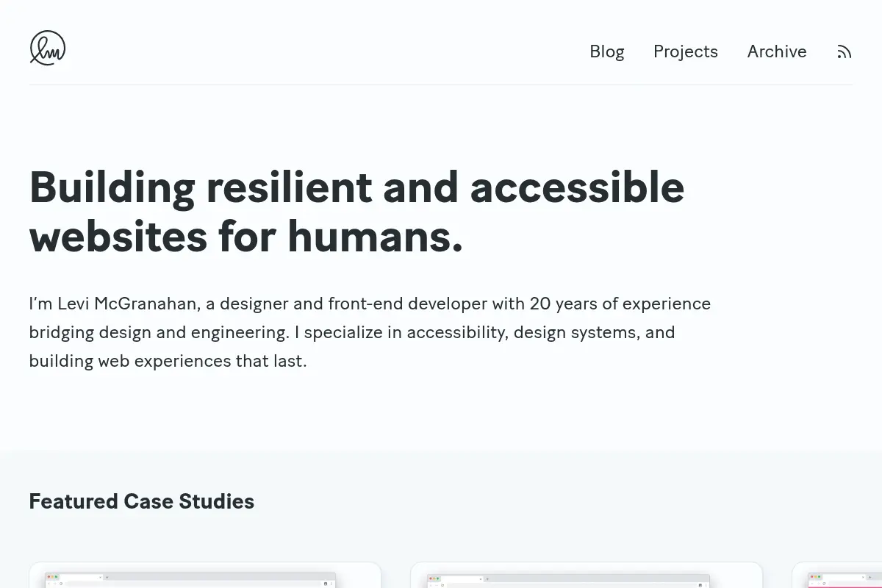Screen dimensions: 882x588
Task: Click the window control dots in second card mockup
Action: 434,578
